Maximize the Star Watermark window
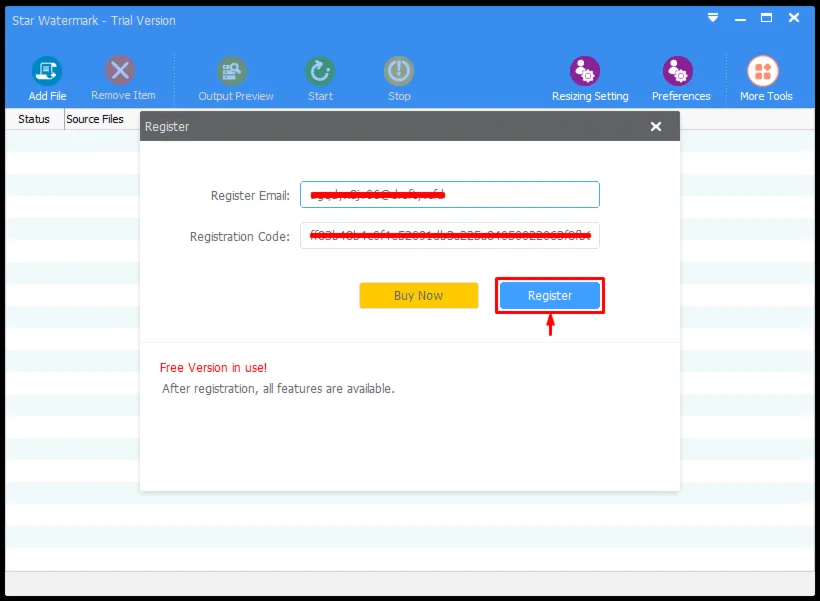The height and width of the screenshot is (601, 820). (766, 18)
